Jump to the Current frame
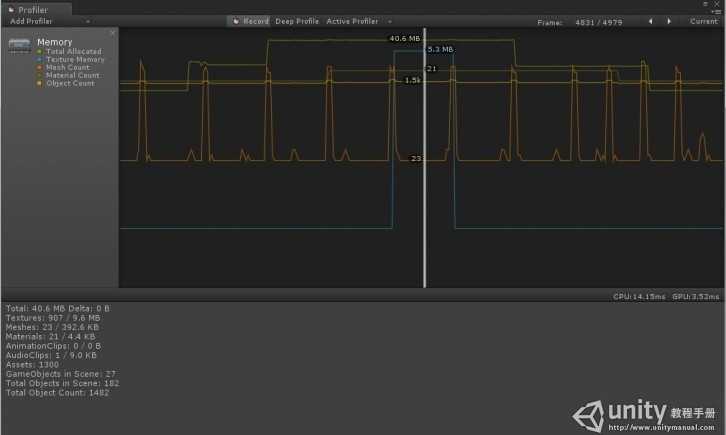This screenshot has height=435, width=726. click(x=703, y=21)
